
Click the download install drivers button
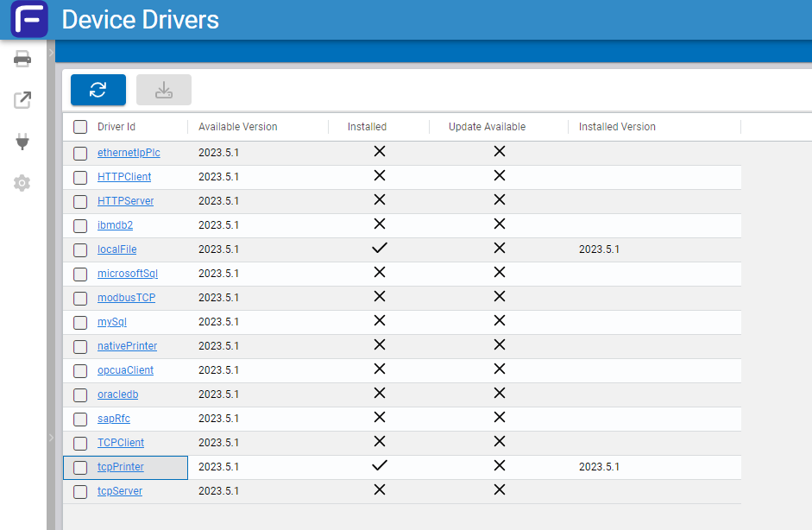click(164, 90)
